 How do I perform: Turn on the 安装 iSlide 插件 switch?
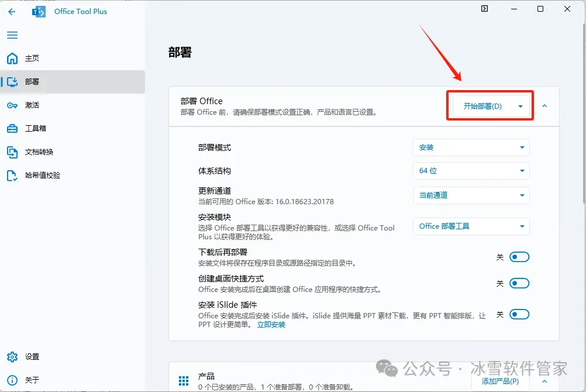point(519,314)
